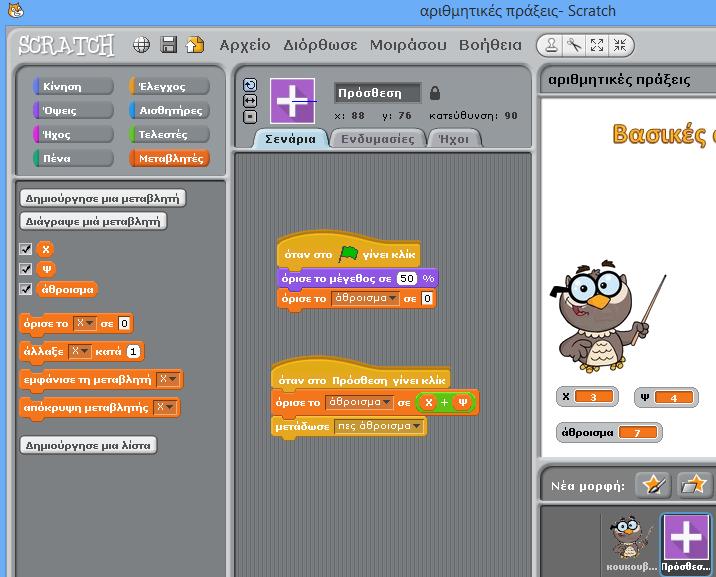
Task: Click the άθροισμα stage monitor showing 7
Action: 609,432
